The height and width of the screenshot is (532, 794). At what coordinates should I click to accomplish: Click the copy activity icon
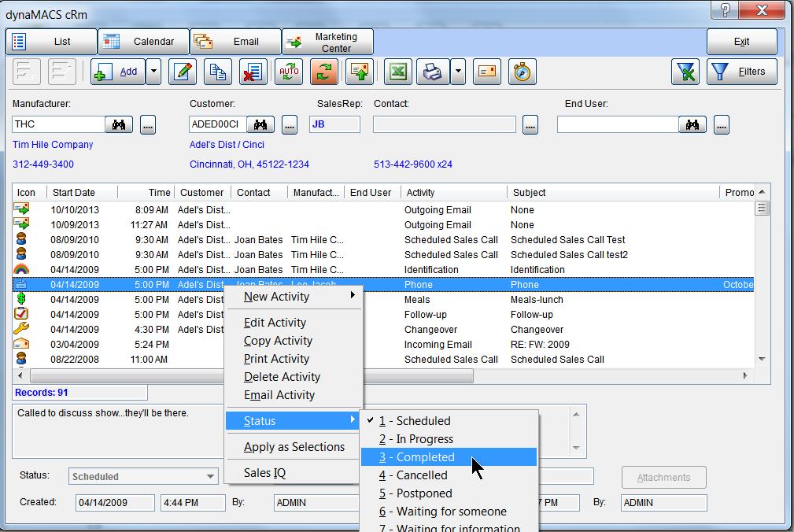[x=218, y=72]
